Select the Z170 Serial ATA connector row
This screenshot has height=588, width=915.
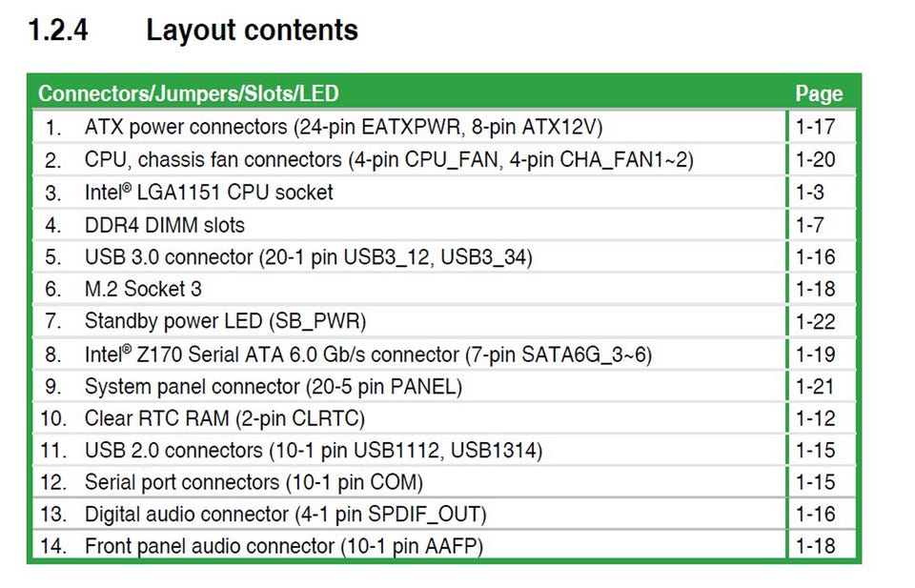pyautogui.click(x=368, y=355)
